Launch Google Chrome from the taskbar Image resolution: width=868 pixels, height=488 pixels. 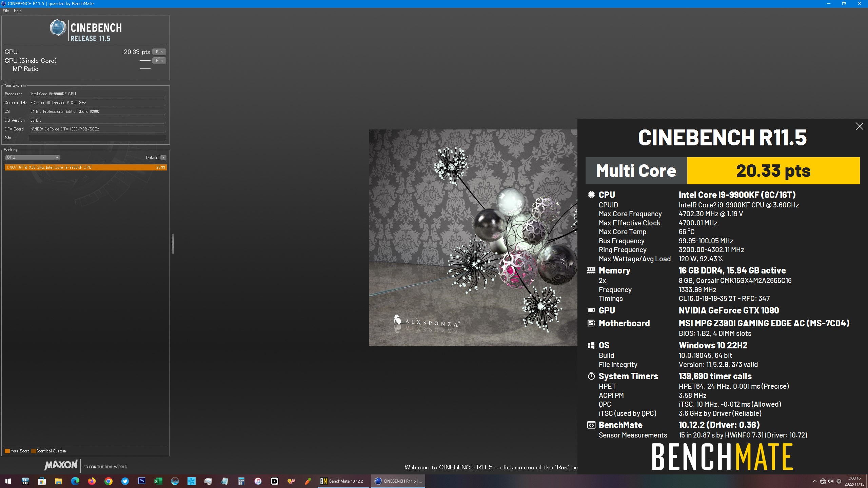108,481
